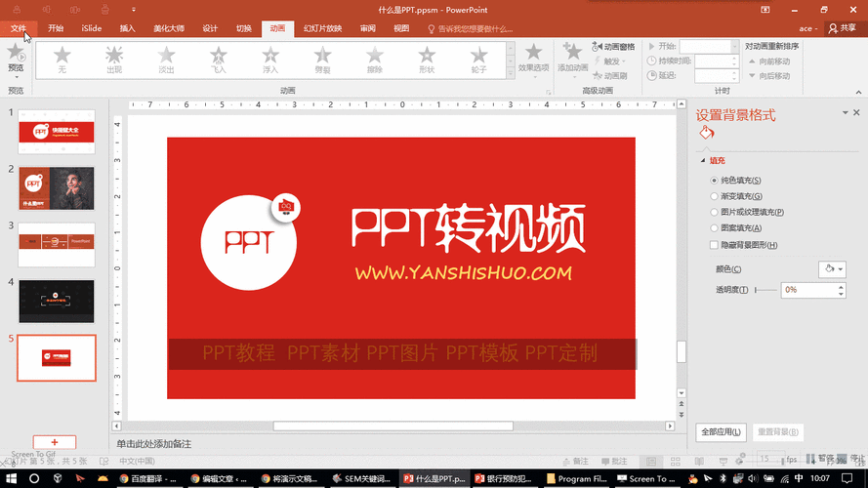Switch to the iSlide tab

tap(92, 28)
